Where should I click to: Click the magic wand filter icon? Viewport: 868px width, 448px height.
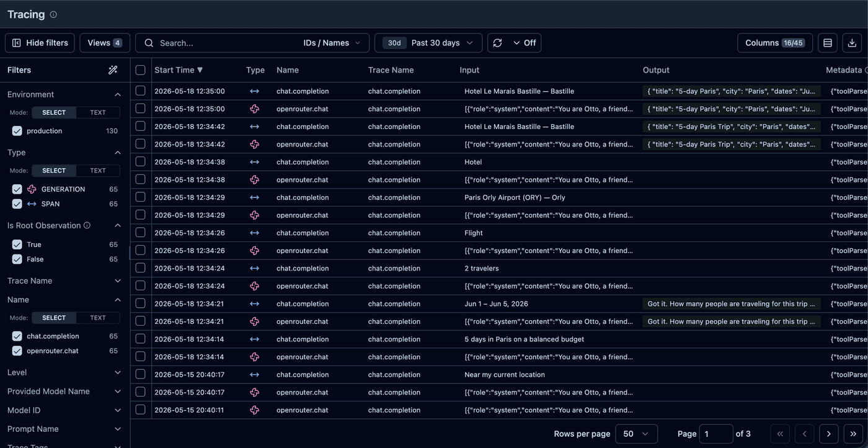(113, 70)
